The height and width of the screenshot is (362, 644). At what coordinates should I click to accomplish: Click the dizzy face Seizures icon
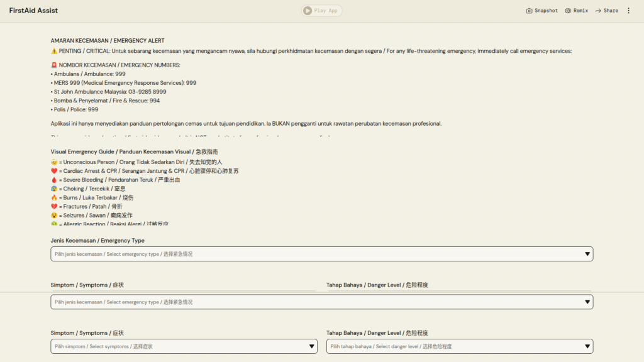[x=54, y=215]
